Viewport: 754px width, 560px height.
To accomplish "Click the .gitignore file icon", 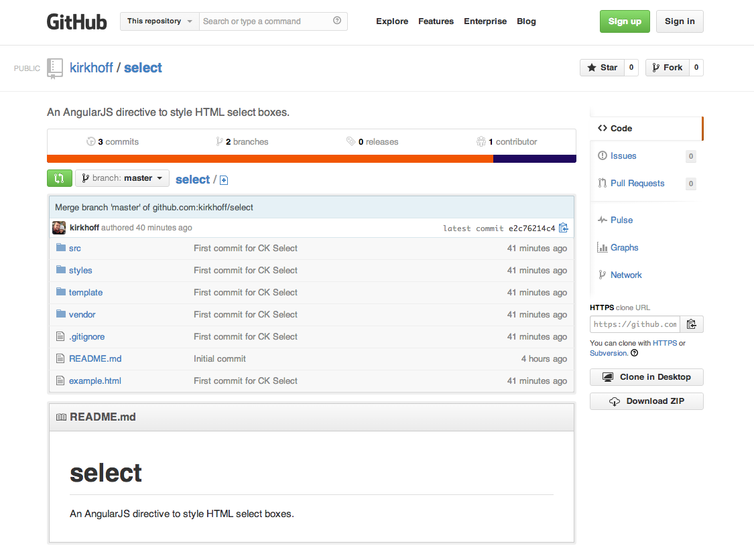I will (x=60, y=336).
